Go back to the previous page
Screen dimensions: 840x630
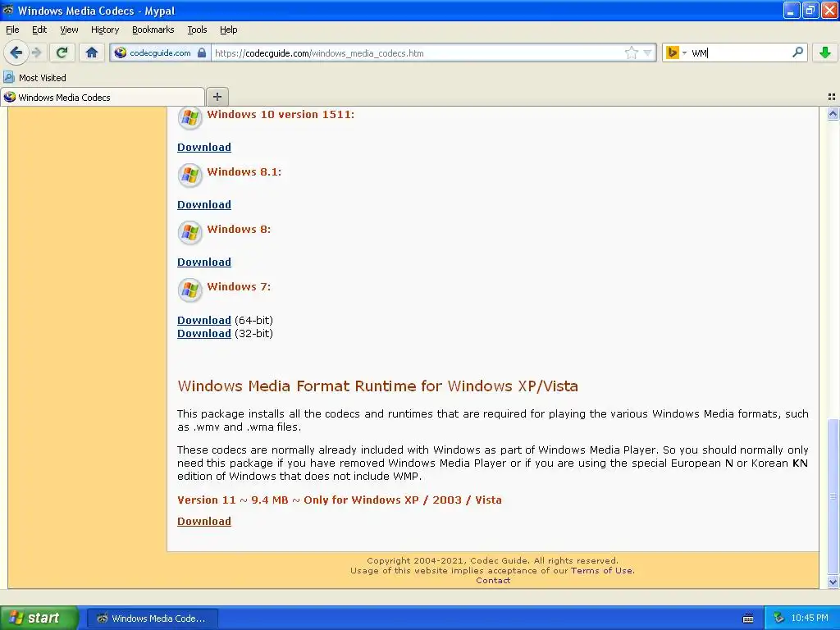16,52
